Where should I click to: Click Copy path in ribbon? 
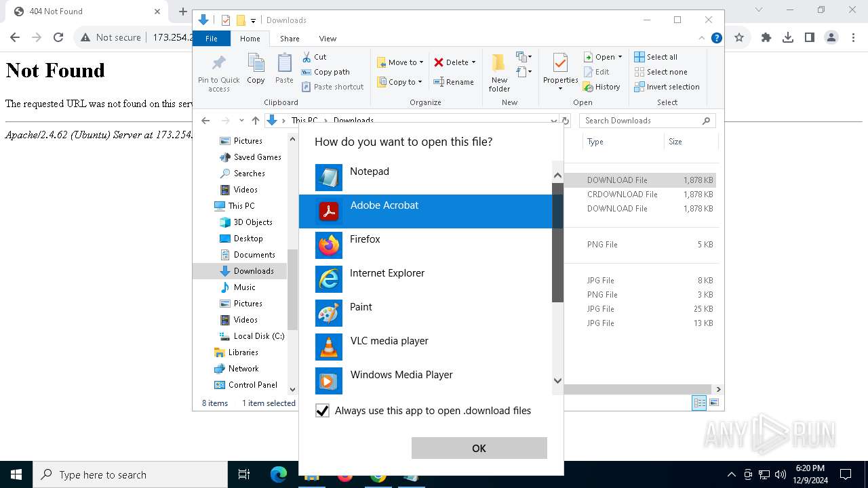click(325, 72)
